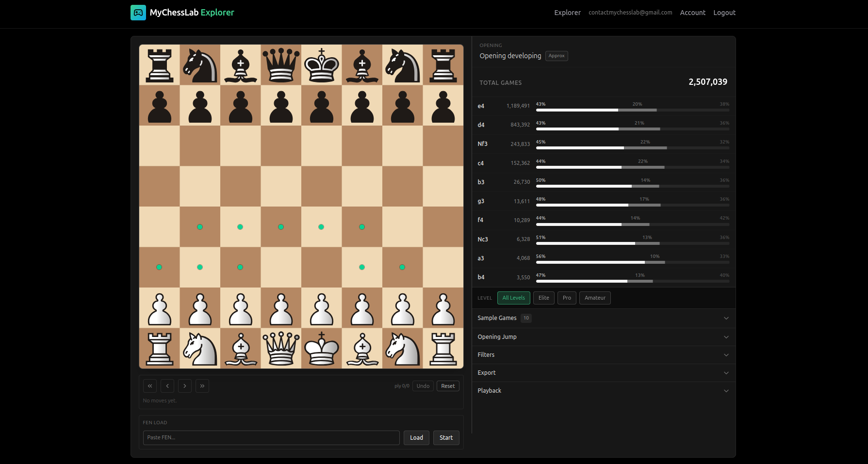868x464 pixels.
Task: Click the e4 win-rate bar
Action: pyautogui.click(x=632, y=110)
